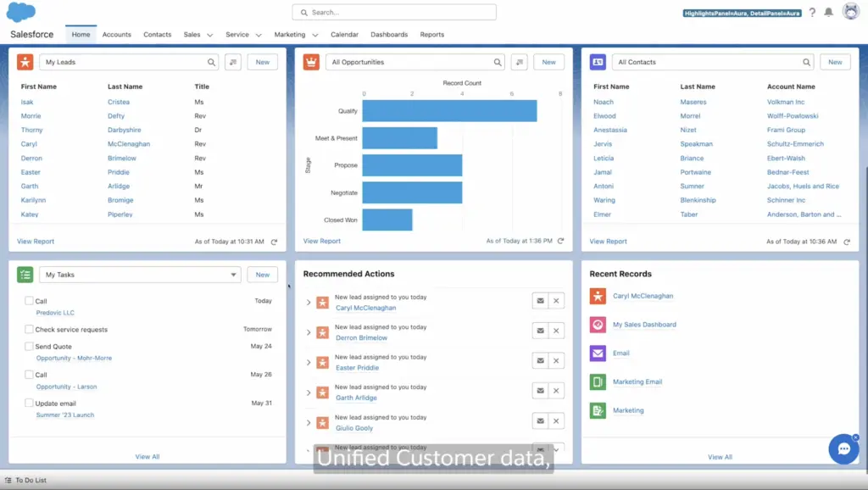Viewport: 868px width, 490px height.
Task: Open the Calendar tab
Action: tap(344, 34)
